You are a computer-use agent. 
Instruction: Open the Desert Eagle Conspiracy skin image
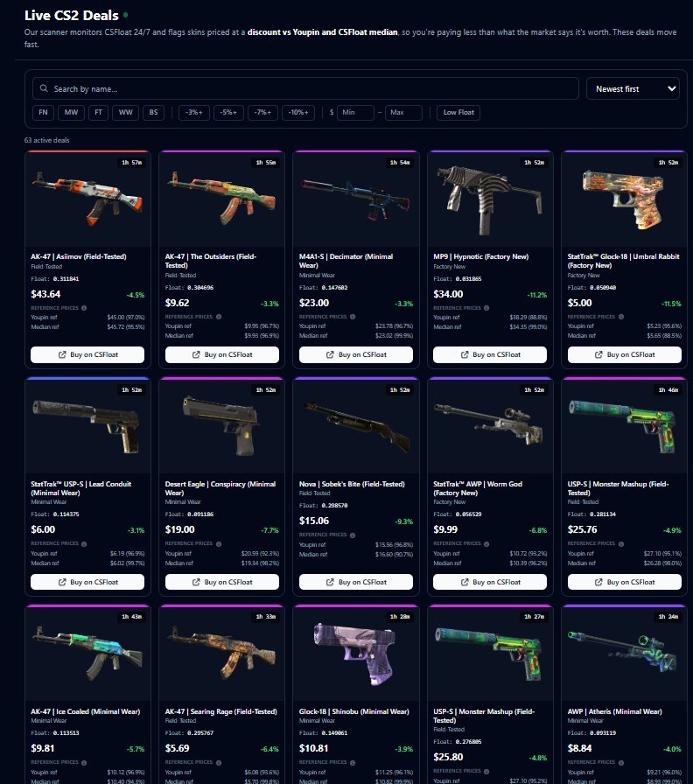click(222, 426)
